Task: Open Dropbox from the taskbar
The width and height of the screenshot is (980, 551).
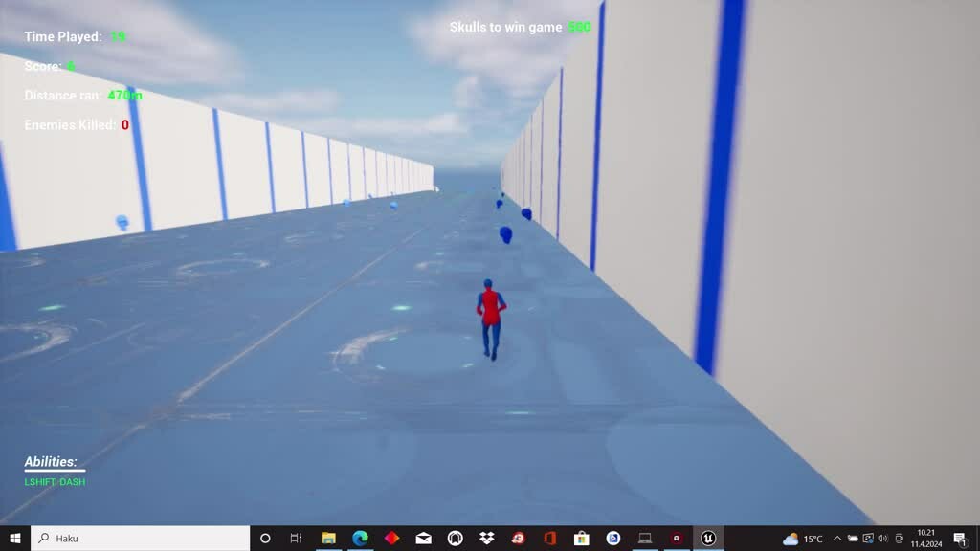Action: [x=486, y=539]
